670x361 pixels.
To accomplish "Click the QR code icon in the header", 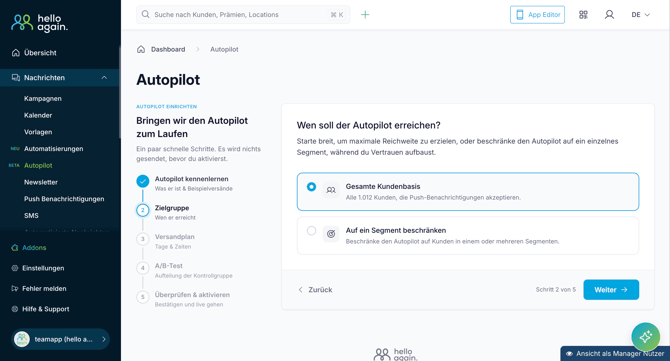I will click(x=583, y=15).
